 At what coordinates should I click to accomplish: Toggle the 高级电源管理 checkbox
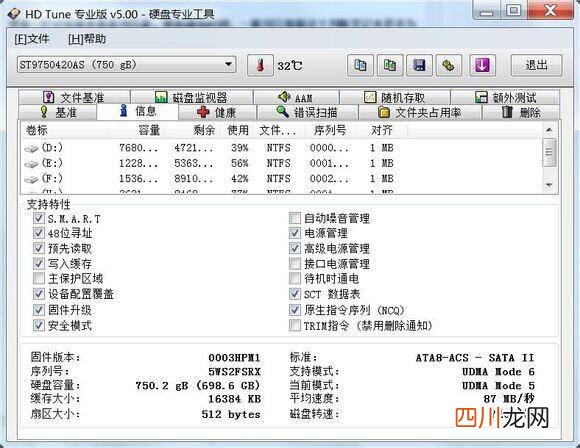(x=295, y=248)
